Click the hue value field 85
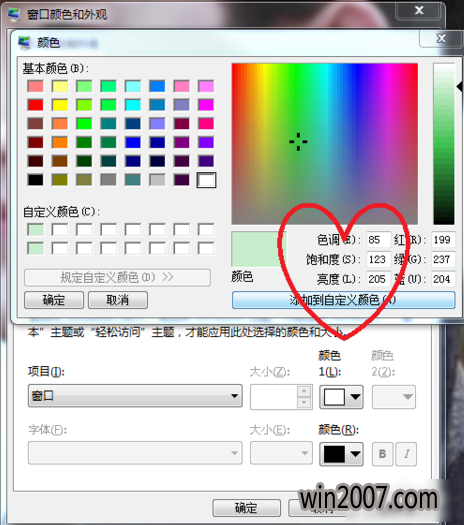The image size is (464, 525). click(378, 240)
